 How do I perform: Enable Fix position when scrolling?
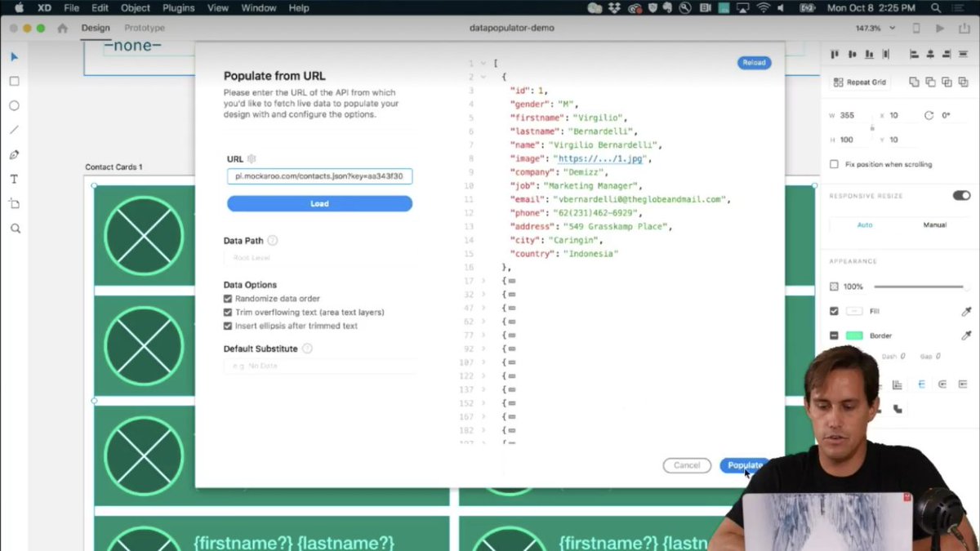(x=834, y=164)
